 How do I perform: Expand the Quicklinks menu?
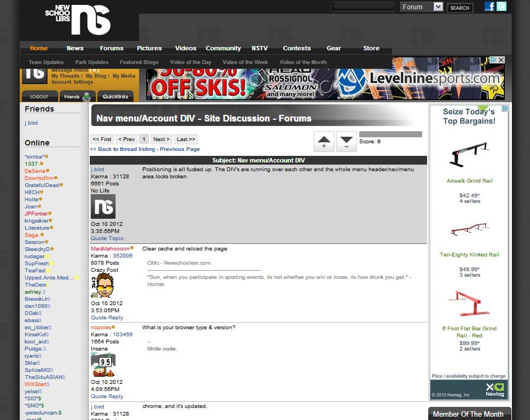[x=116, y=96]
